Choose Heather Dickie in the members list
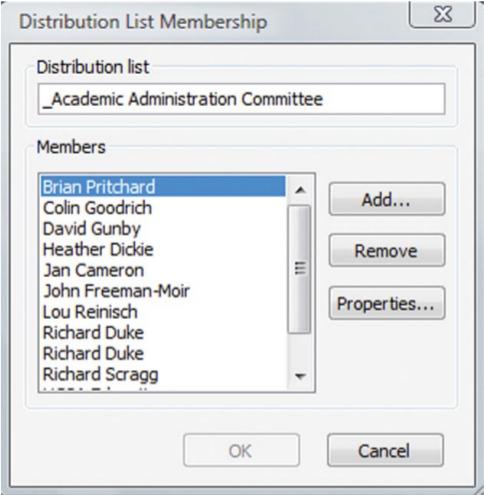This screenshot has height=495, width=484. coord(163,249)
